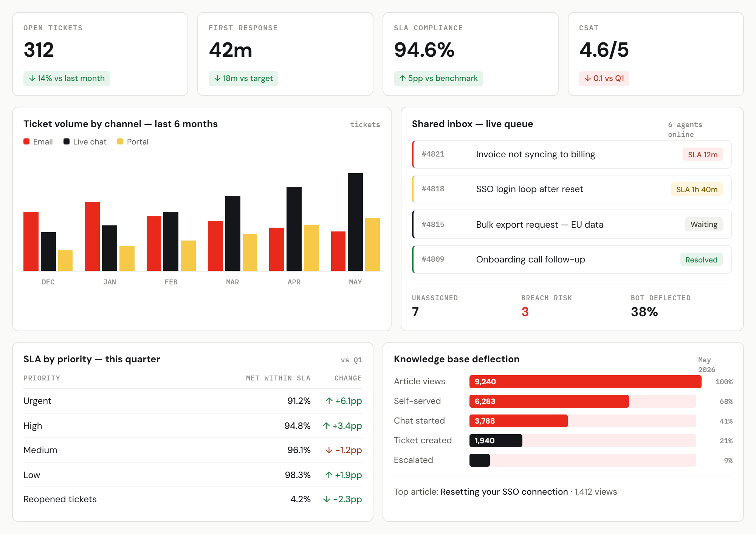756x534 pixels.
Task: Click the down arrow beside -1.2pp
Action: click(329, 450)
